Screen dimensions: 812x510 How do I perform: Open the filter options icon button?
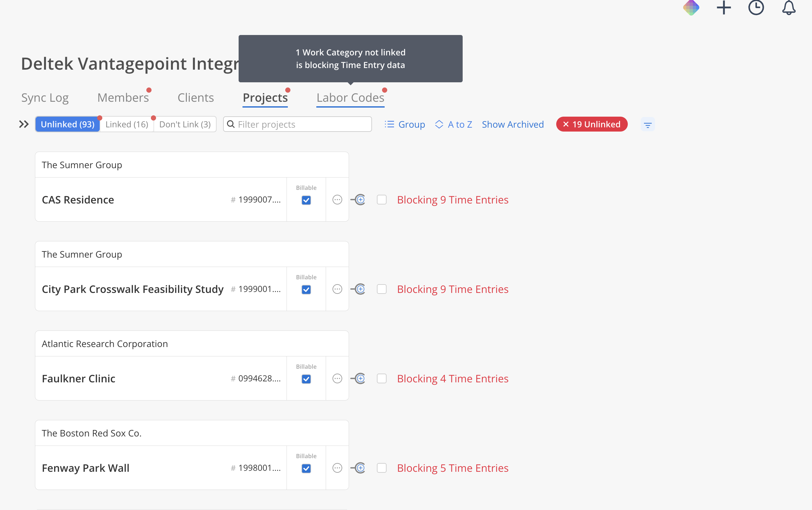(648, 124)
